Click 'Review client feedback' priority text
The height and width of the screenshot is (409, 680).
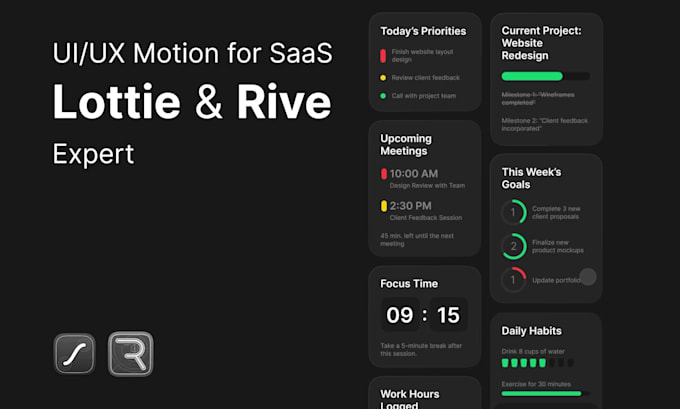point(425,78)
